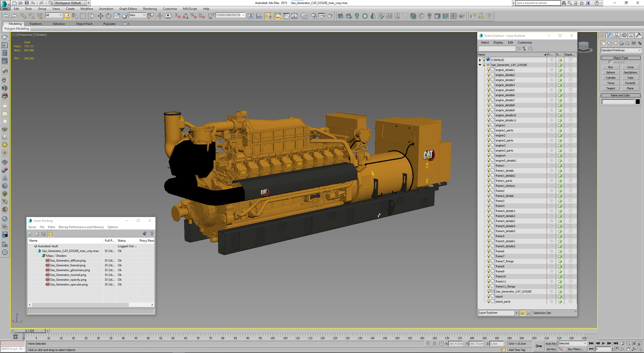This screenshot has width=644, height=353.
Task: Click the Align tool icon
Action: coord(259,16)
